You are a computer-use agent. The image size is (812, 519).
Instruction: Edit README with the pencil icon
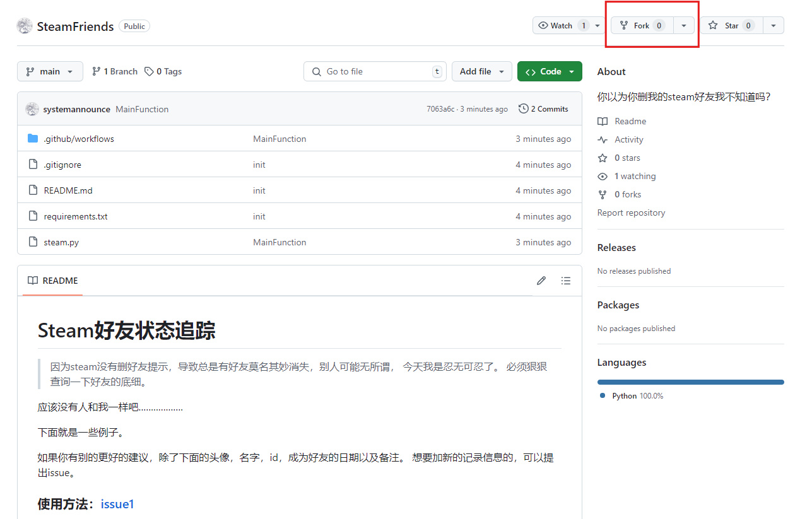click(541, 281)
